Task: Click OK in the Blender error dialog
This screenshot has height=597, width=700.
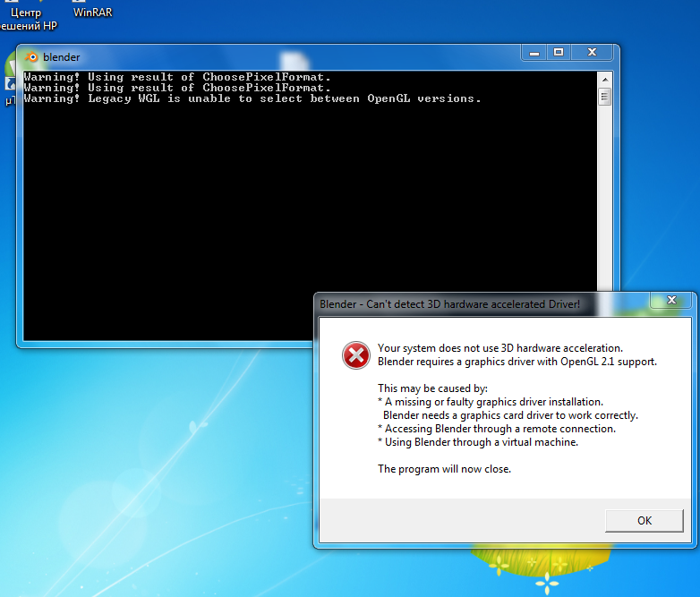Action: [x=645, y=520]
